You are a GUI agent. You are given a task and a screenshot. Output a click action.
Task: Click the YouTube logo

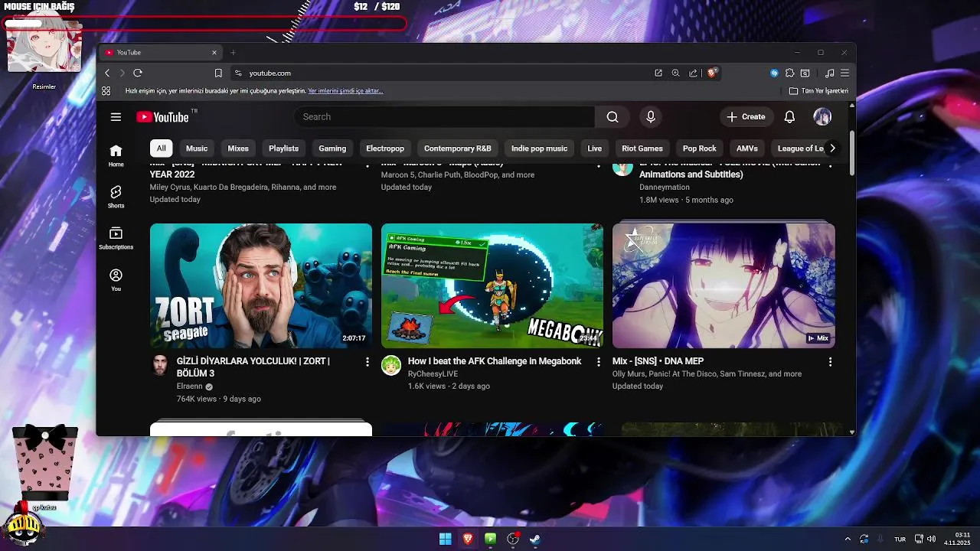(162, 117)
